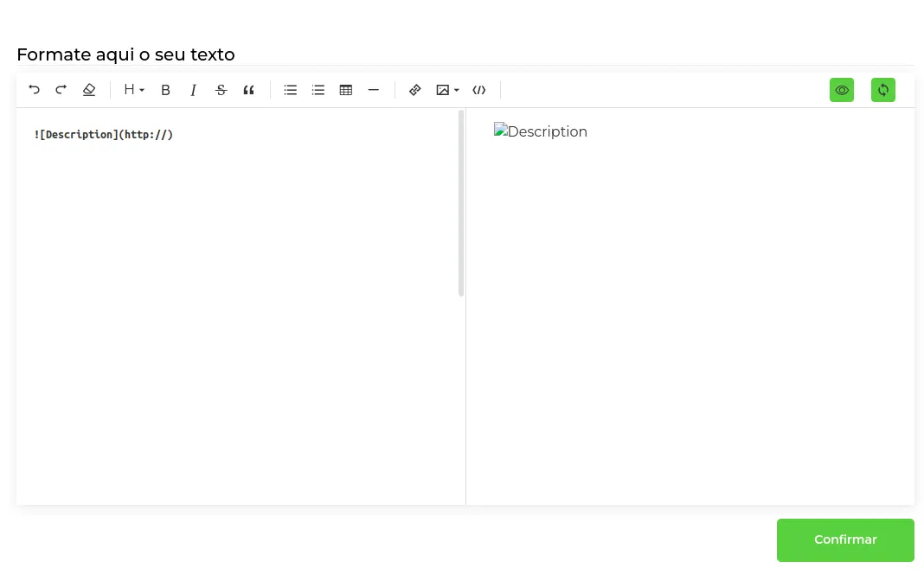Toggle synchronized scrolling green button
The width and height of the screenshot is (924, 587).
pyautogui.click(x=882, y=90)
